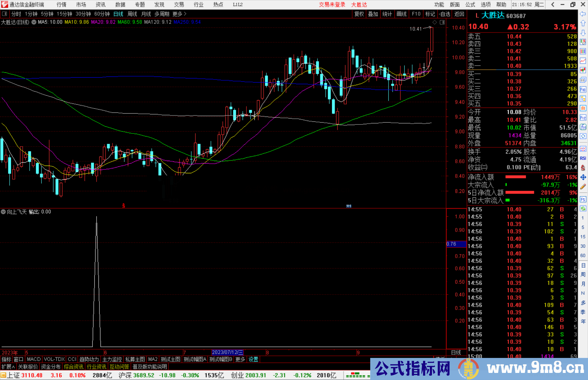This screenshot has height=380, width=588.
Task: Click the back arrow icon in right sidebar
Action: [583, 14]
